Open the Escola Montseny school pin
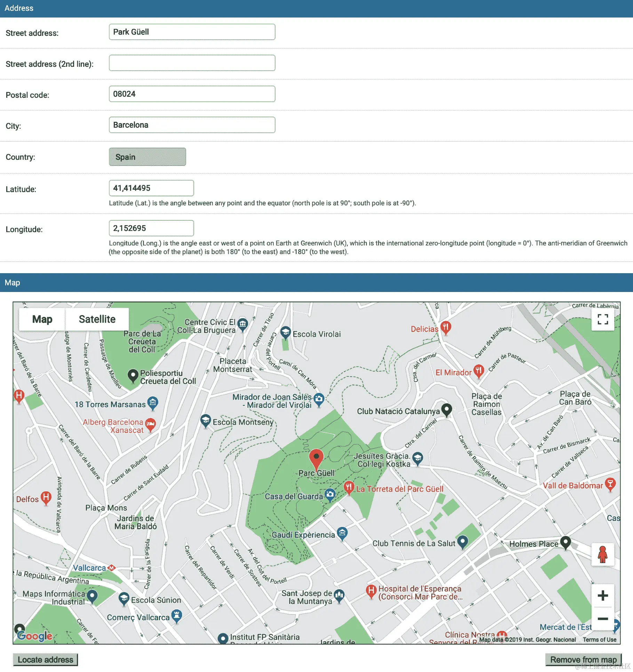This screenshot has height=672, width=633. pos(206,421)
